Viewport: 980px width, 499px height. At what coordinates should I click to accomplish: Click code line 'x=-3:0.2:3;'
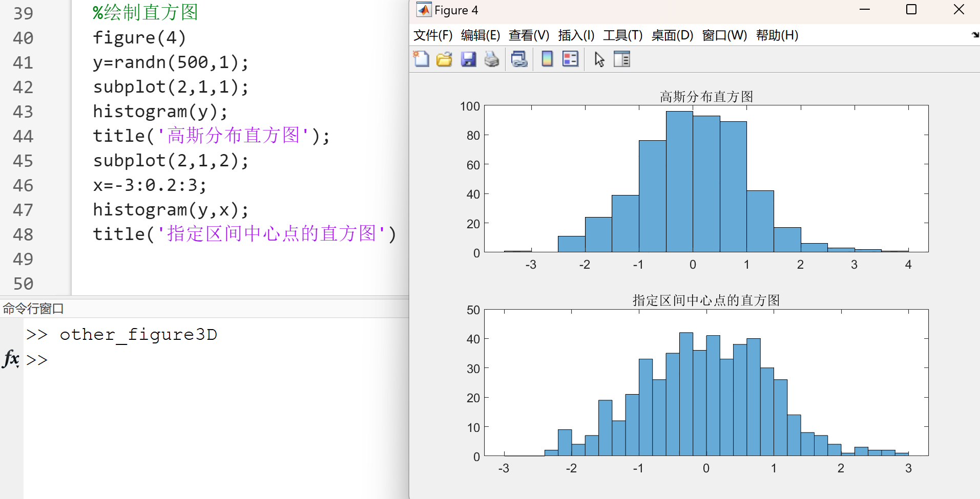(x=150, y=185)
